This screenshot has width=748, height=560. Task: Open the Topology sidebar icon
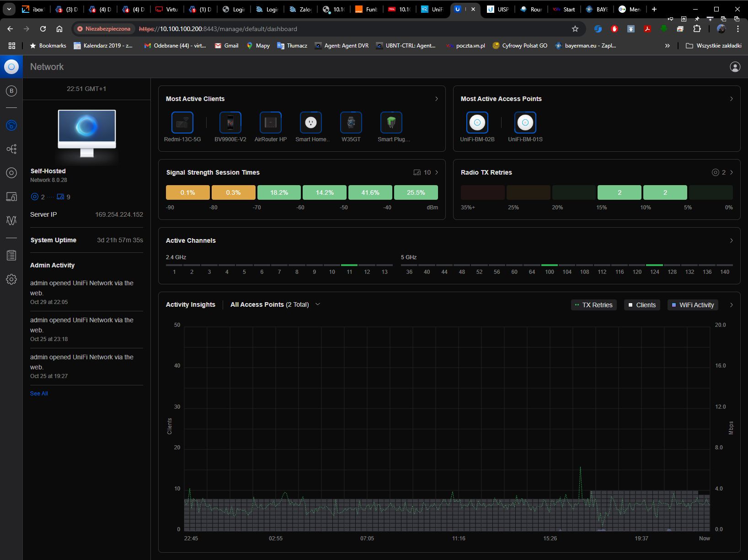[x=11, y=149]
